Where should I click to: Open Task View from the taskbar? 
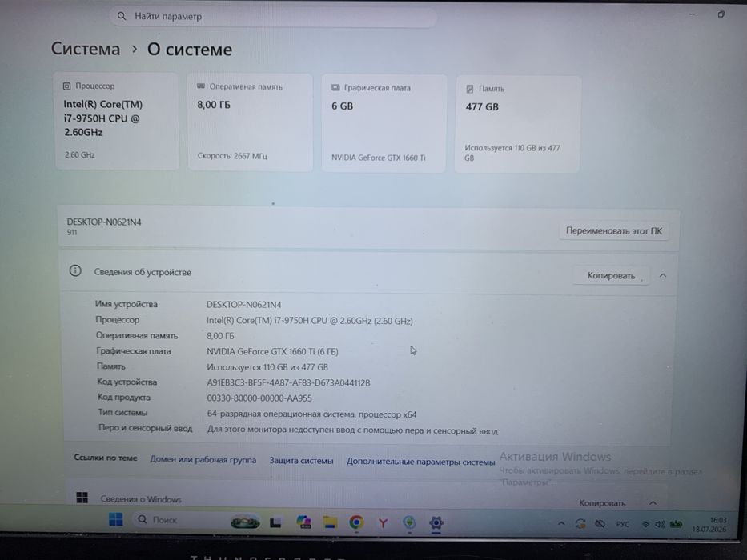point(275,522)
